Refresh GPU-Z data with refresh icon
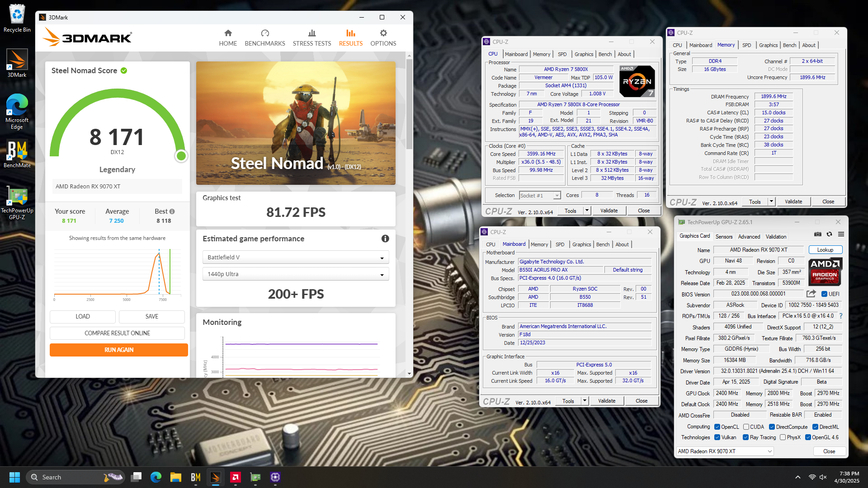The image size is (868, 488). click(829, 234)
